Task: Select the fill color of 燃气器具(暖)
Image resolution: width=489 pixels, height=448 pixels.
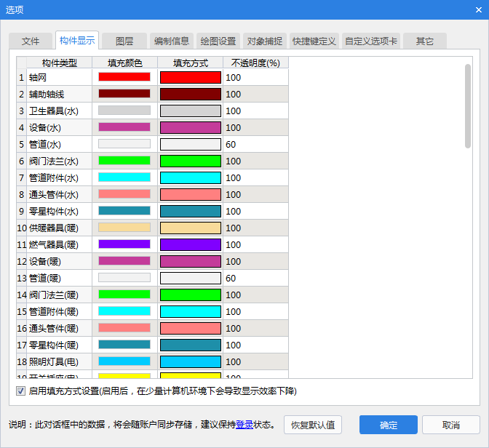Action: (124, 244)
